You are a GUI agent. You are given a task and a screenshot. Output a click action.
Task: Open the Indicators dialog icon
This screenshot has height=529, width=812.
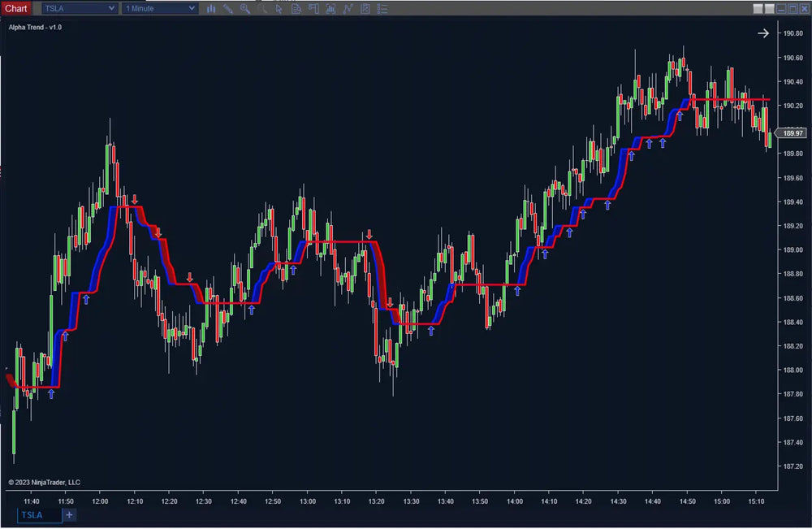331,8
